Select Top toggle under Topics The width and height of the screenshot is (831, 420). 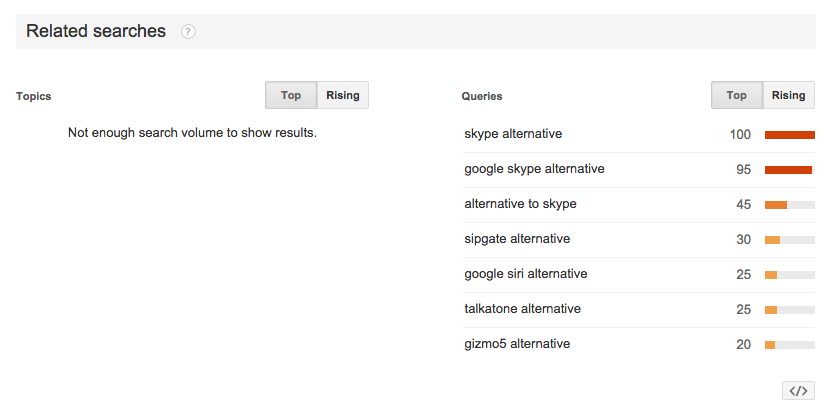[x=291, y=95]
